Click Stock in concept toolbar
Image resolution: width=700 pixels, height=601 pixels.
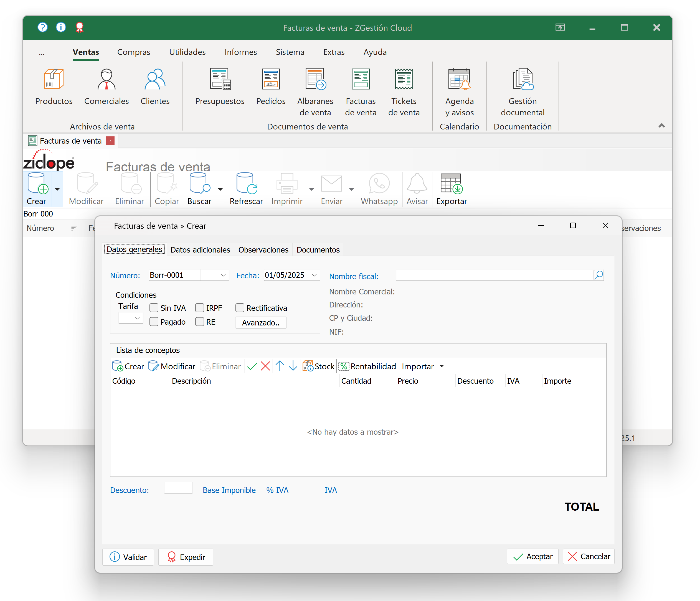pos(318,366)
